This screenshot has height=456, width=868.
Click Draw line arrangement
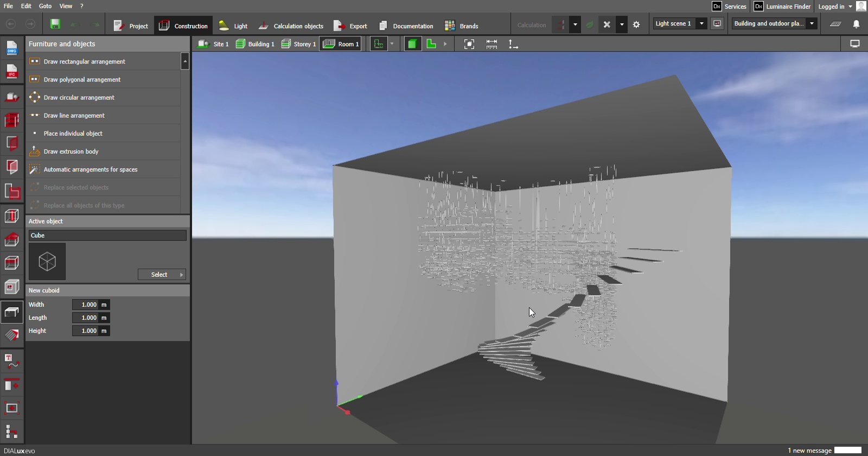103,115
